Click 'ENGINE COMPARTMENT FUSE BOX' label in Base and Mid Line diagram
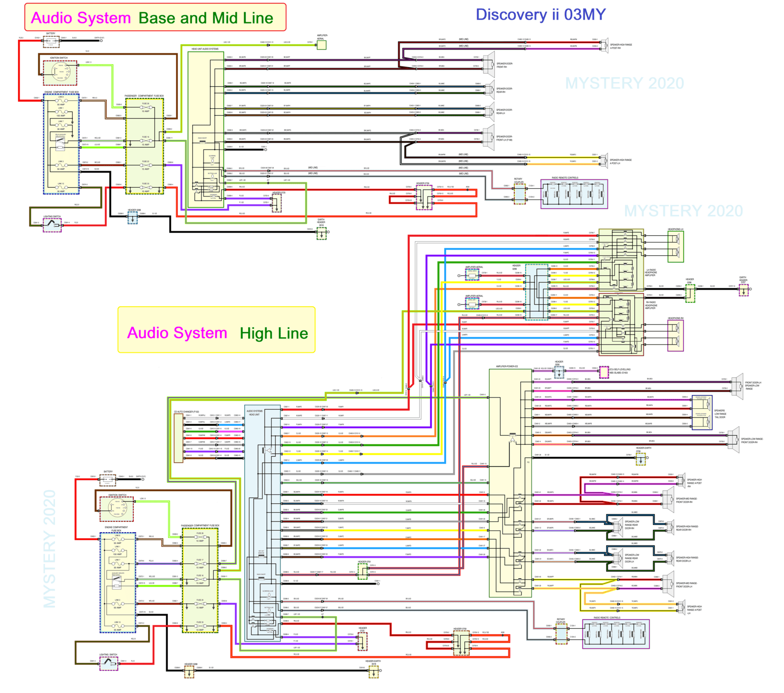The height and width of the screenshot is (693, 784). (61, 92)
